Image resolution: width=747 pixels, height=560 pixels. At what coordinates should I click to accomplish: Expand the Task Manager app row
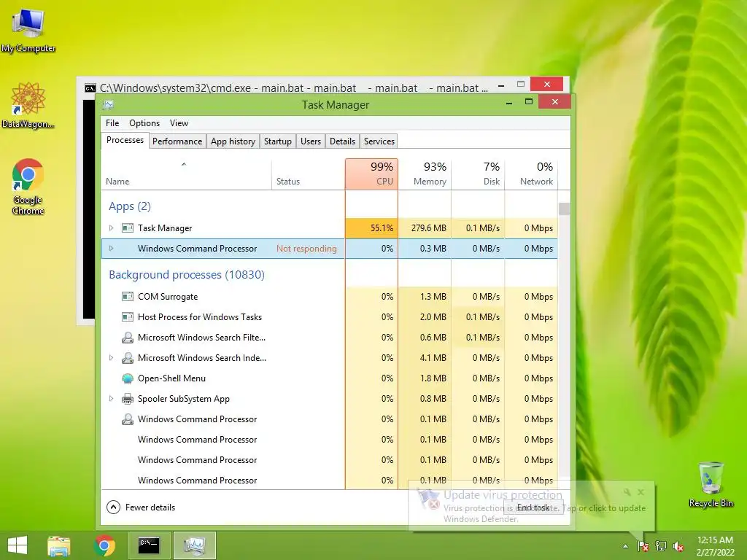click(x=111, y=228)
